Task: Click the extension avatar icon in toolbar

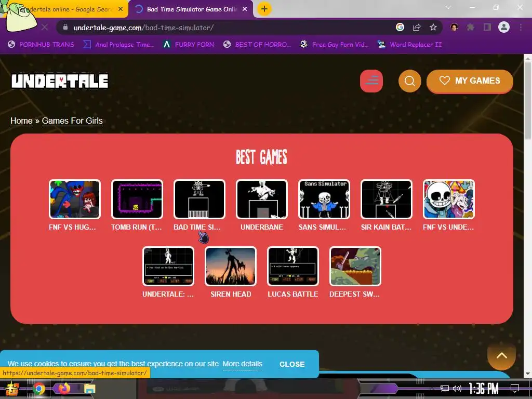Action: (x=454, y=27)
